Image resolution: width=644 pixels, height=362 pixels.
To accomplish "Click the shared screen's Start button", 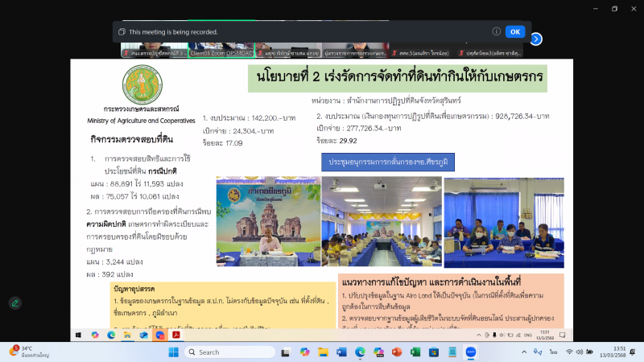I will [78, 335].
